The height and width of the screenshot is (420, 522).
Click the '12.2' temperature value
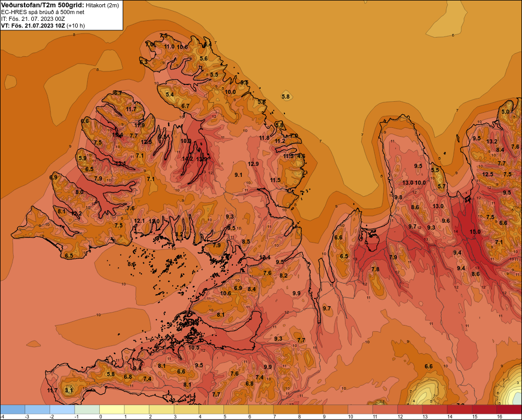point(76,214)
